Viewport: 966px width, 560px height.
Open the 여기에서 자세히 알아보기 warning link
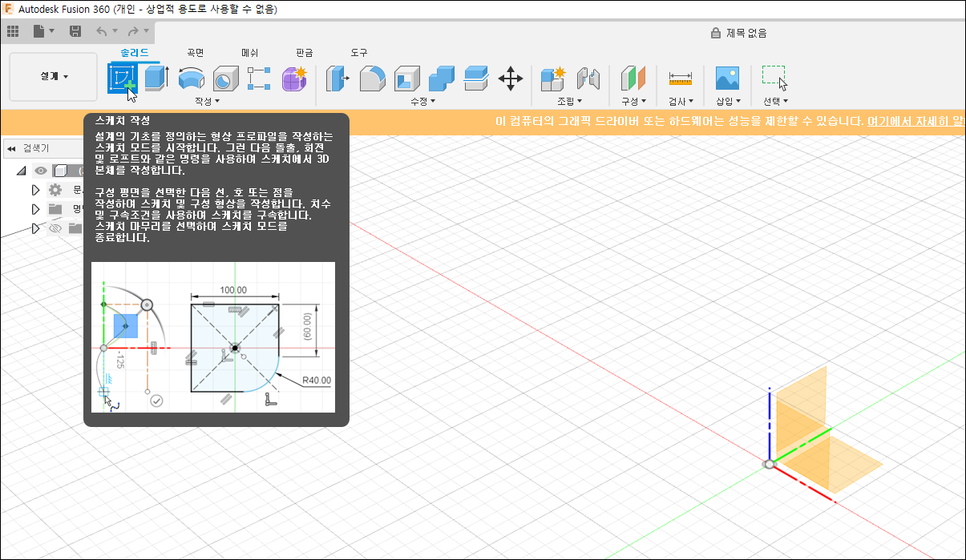pos(916,122)
